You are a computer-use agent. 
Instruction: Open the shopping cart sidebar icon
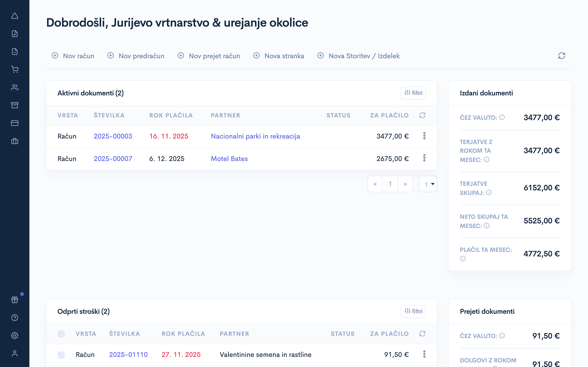click(x=14, y=70)
